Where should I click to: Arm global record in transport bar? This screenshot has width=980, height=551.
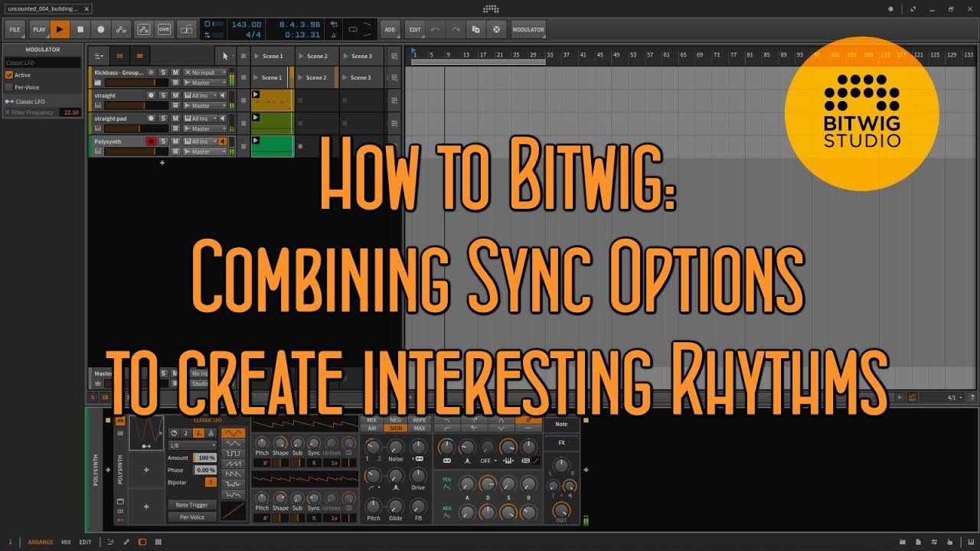pyautogui.click(x=100, y=29)
